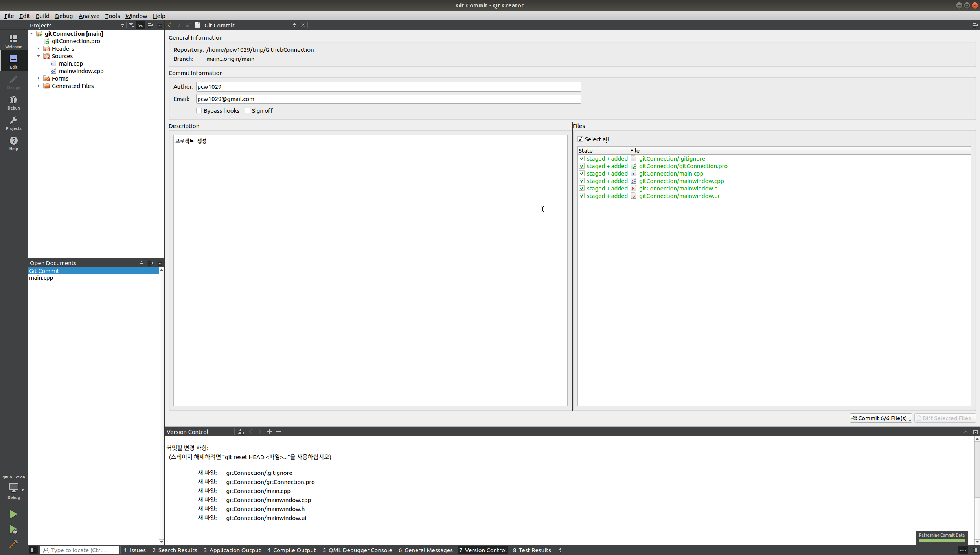The image size is (980, 555).
Task: Click the Author input field
Action: (x=388, y=87)
